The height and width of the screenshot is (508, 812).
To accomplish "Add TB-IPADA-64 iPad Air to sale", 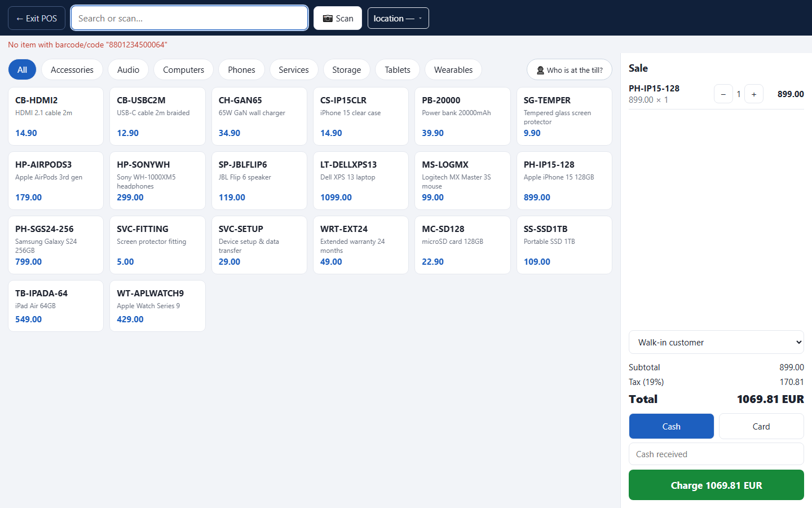I will point(56,306).
